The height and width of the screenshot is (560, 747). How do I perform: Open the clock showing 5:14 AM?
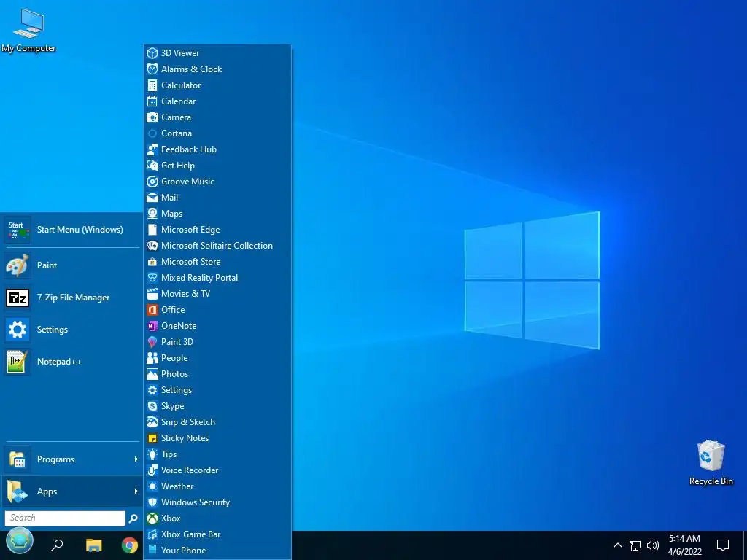pyautogui.click(x=684, y=545)
